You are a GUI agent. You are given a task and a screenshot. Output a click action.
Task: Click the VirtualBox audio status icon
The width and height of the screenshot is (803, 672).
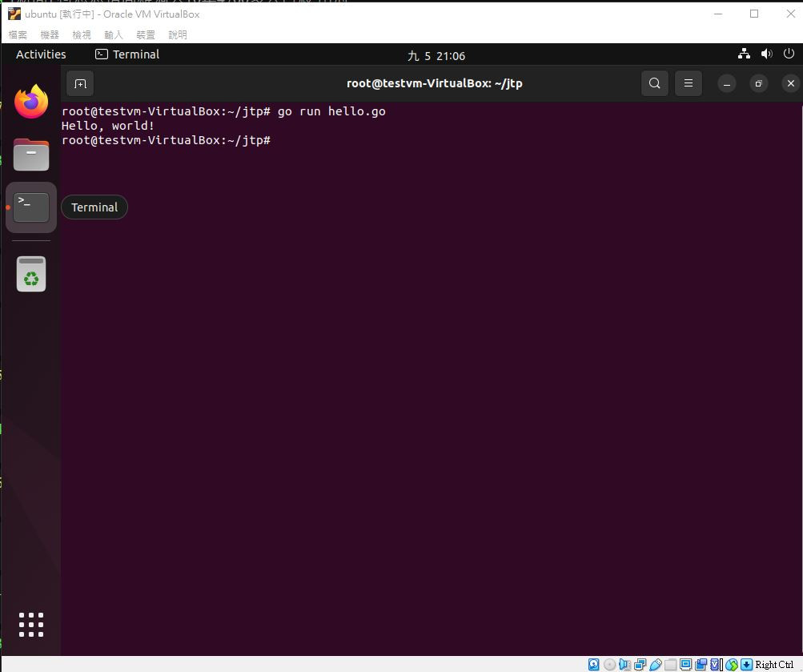tap(624, 664)
